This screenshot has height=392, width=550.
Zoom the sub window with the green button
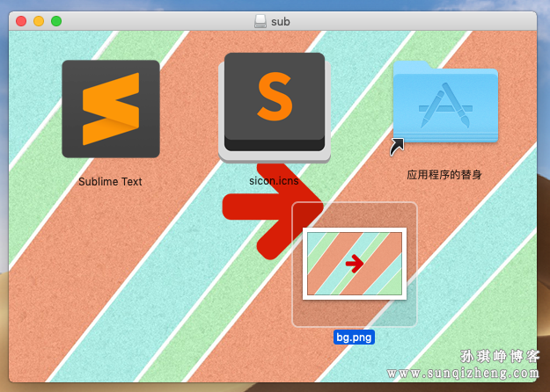(x=56, y=21)
